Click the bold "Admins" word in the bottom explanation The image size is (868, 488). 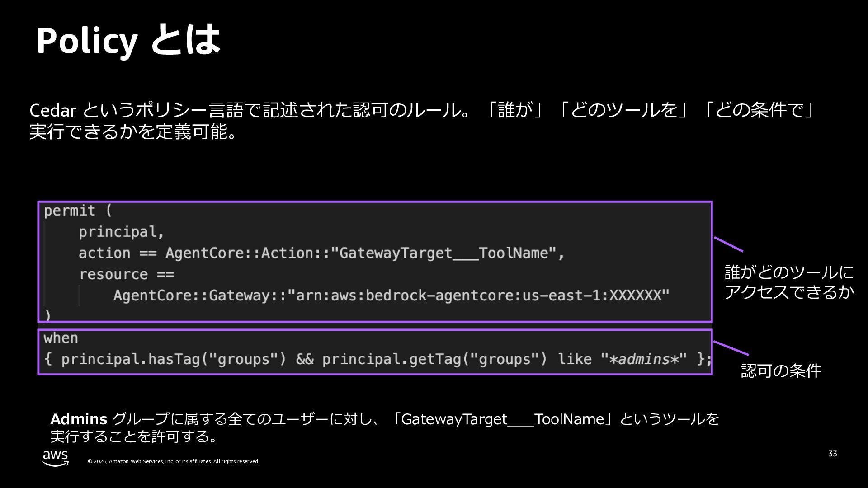(79, 419)
